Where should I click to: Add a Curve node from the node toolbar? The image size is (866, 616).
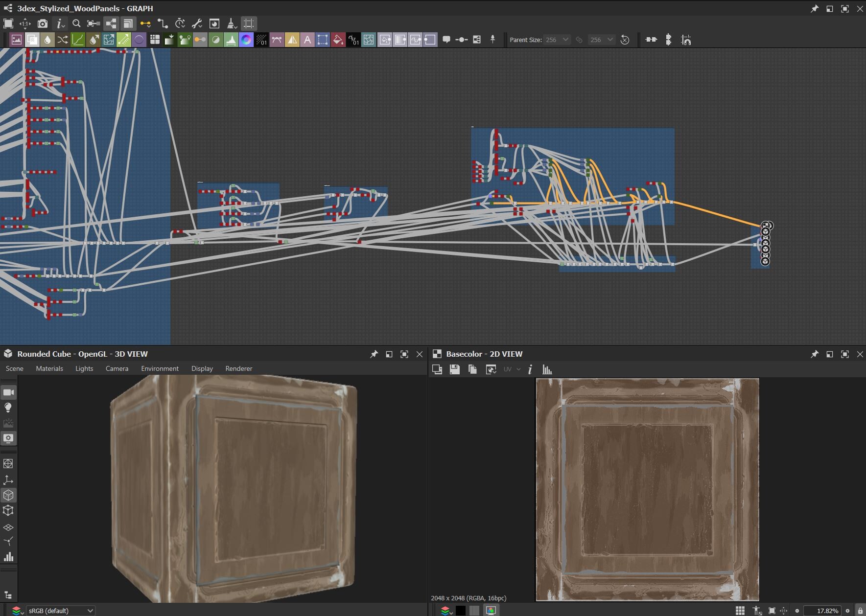coord(78,40)
